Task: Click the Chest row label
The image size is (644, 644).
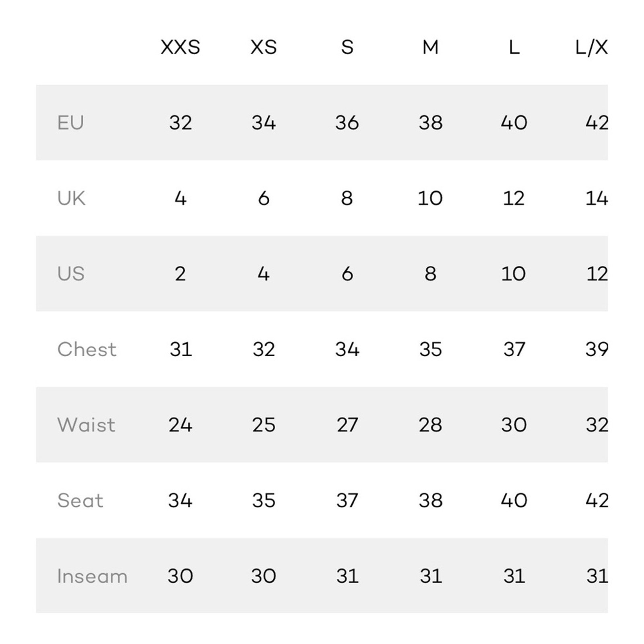Action: click(87, 349)
